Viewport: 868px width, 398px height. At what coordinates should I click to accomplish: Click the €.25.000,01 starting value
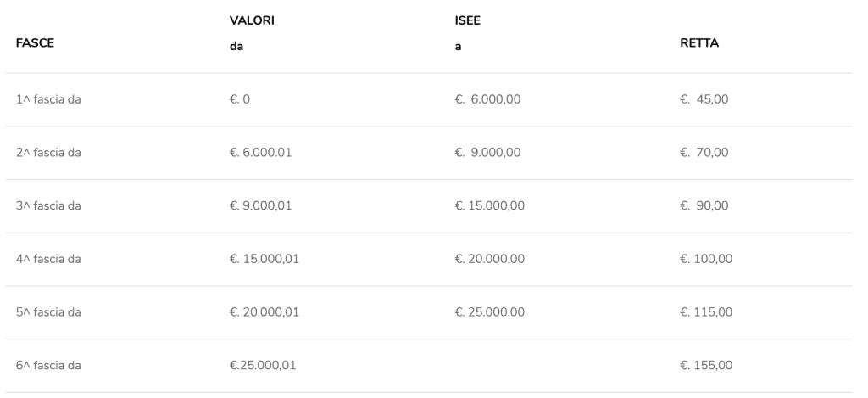tap(263, 365)
